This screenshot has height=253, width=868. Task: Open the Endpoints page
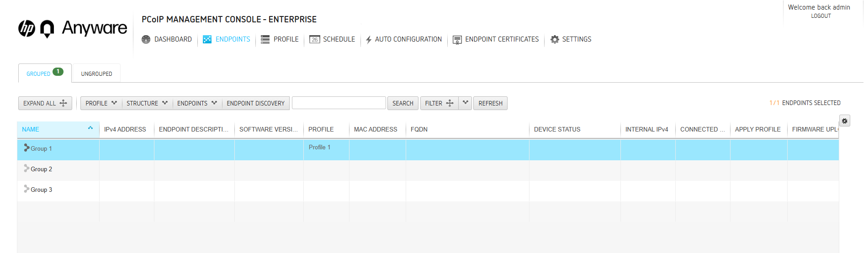click(233, 39)
